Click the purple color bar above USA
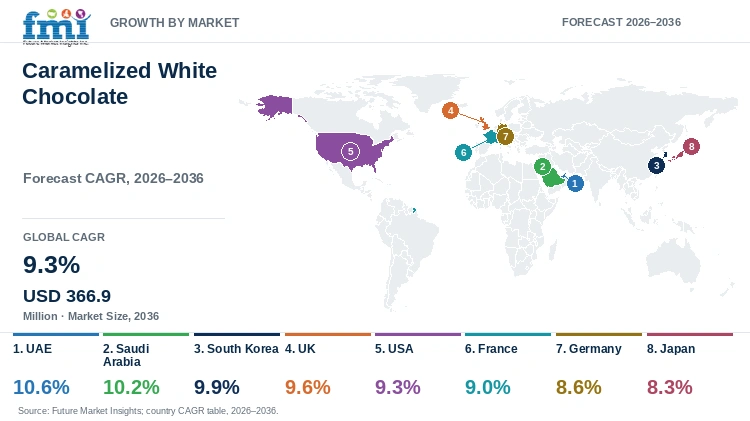This screenshot has height=421, width=750. tap(418, 334)
